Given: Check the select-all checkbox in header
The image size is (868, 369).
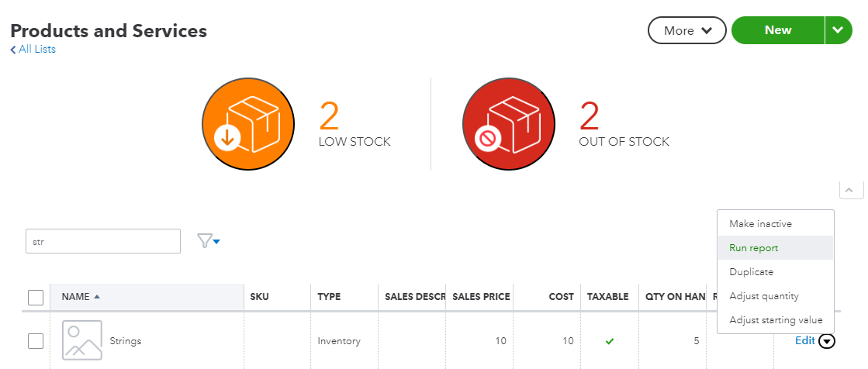Looking at the screenshot, I should point(36,297).
